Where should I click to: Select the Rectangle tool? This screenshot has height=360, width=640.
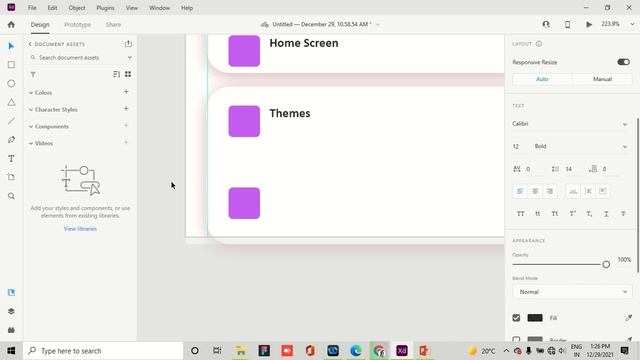11,64
